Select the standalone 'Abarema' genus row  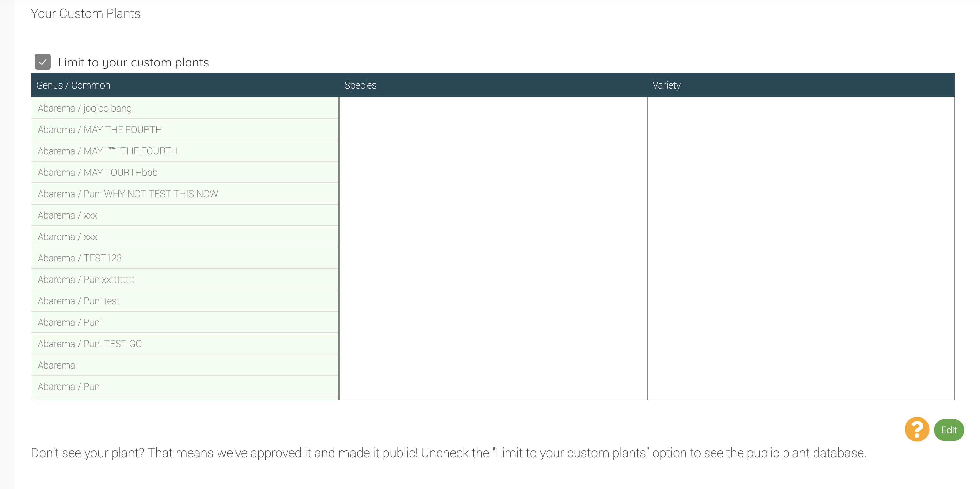(185, 365)
